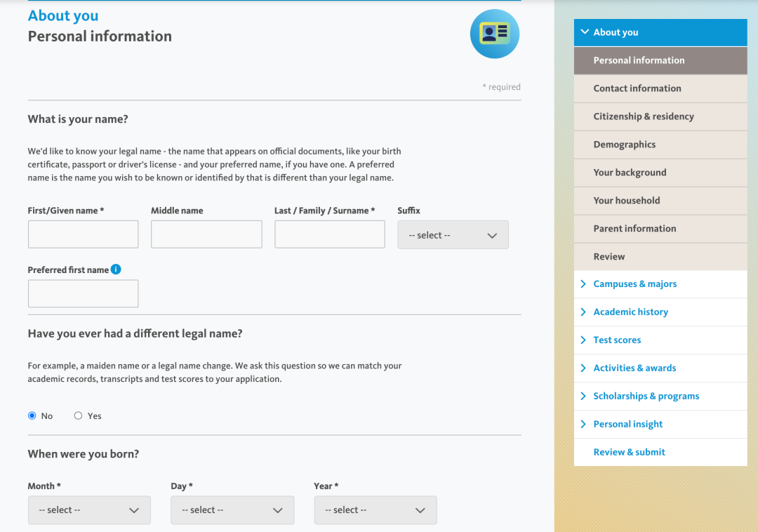The height and width of the screenshot is (532, 758).
Task: Collapse the About you section chevron
Action: (x=584, y=32)
